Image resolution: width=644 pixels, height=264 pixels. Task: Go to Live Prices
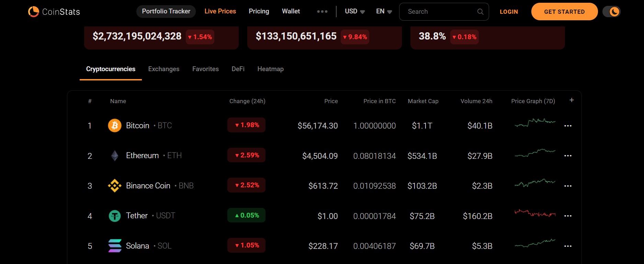[220, 11]
